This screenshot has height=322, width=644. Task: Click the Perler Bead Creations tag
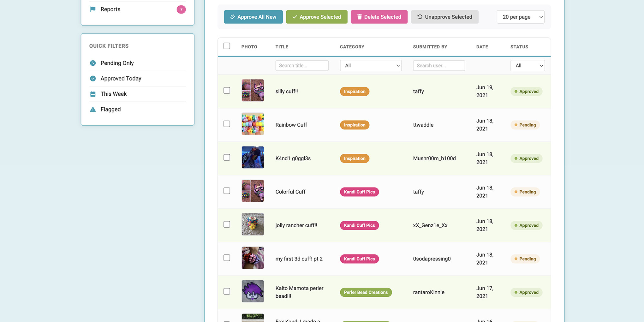tap(366, 292)
